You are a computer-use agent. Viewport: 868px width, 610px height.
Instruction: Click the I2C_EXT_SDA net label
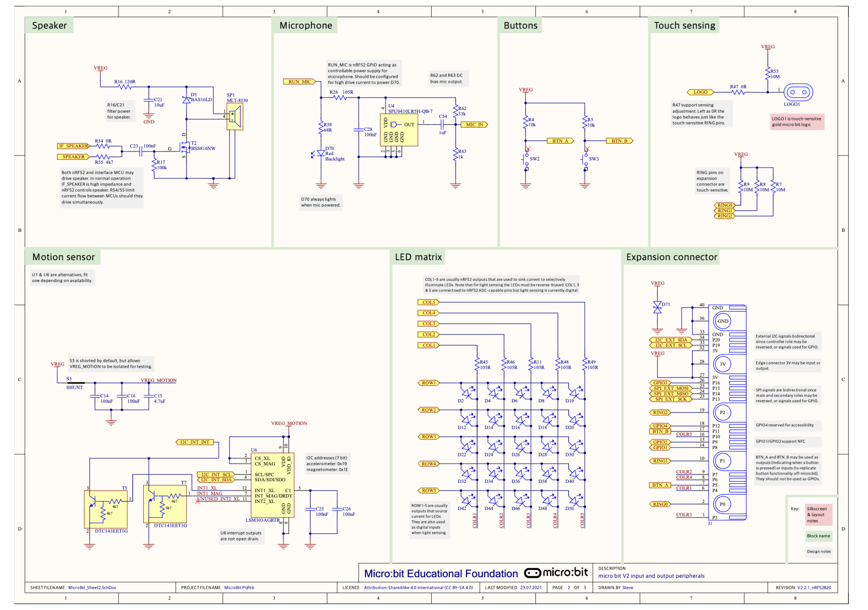[671, 340]
